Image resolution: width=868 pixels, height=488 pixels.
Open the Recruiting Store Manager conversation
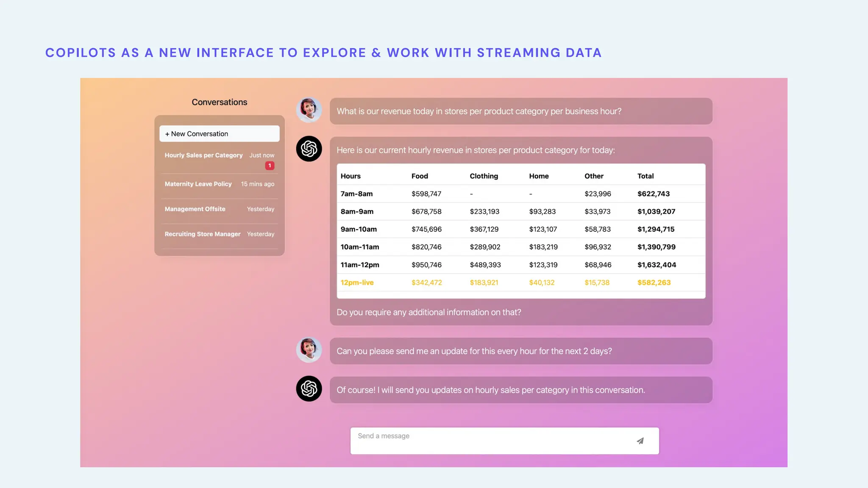[203, 234]
